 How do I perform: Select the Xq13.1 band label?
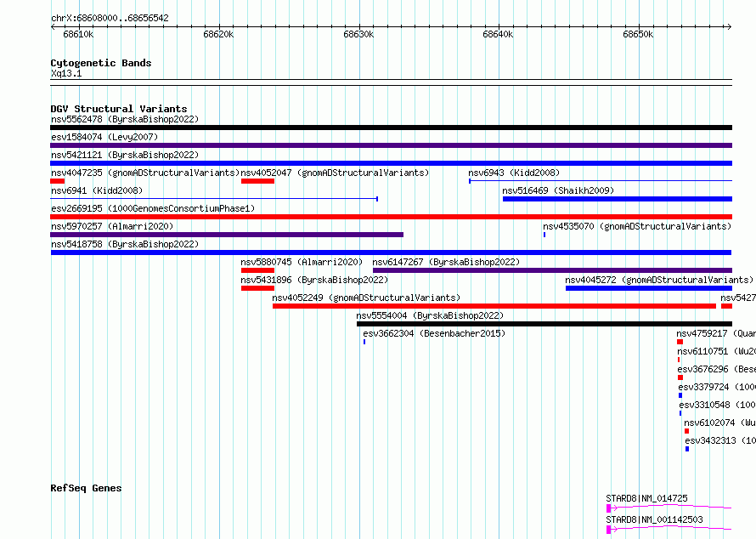pyautogui.click(x=66, y=73)
